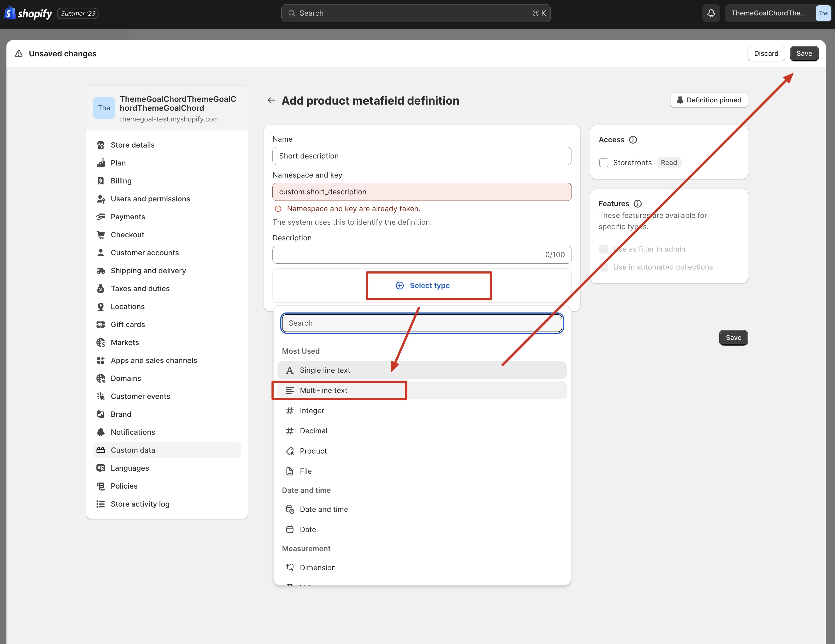This screenshot has width=835, height=644.
Task: Click the Store details shop icon
Action: tap(101, 145)
